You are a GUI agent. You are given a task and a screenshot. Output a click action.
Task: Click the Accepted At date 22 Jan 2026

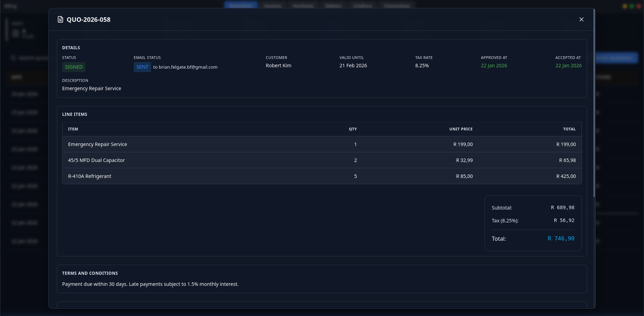point(568,66)
